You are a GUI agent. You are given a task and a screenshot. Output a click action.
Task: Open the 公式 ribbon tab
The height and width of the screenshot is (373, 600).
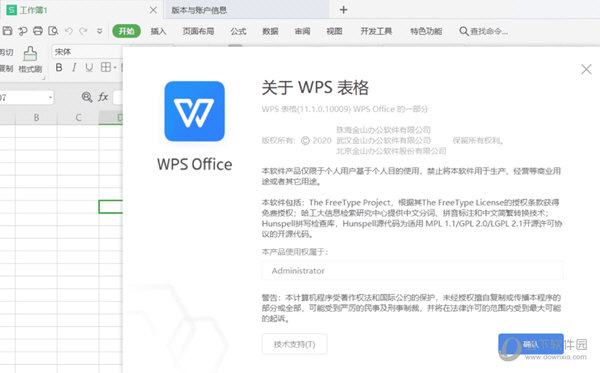coord(238,31)
